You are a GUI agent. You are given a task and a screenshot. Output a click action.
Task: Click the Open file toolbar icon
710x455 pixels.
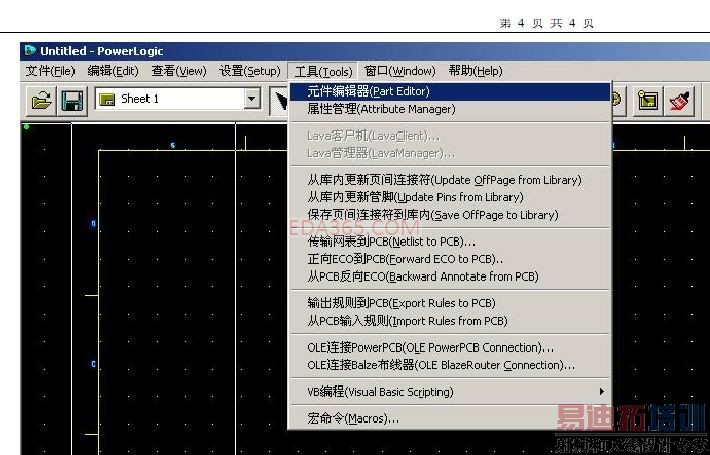coord(41,101)
